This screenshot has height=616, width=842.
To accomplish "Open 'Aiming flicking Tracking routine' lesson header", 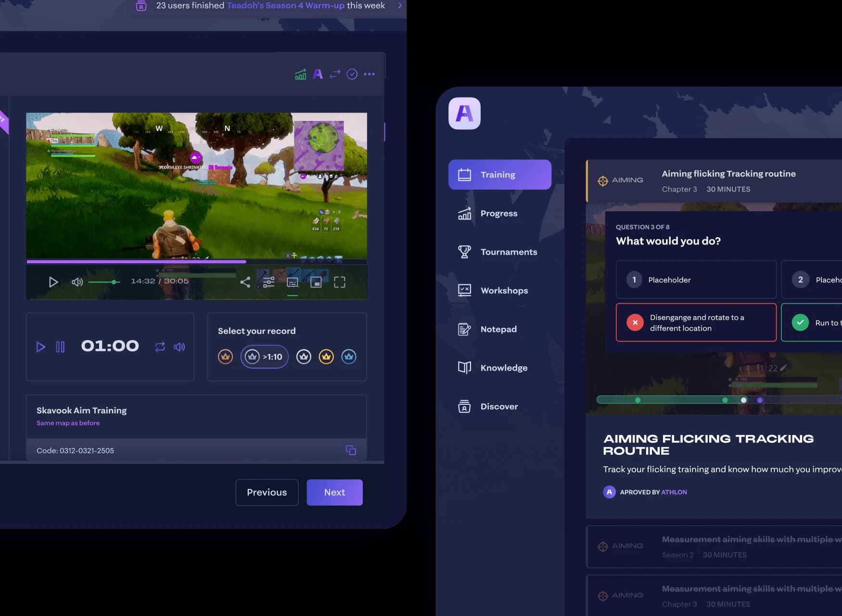I will coord(714,181).
